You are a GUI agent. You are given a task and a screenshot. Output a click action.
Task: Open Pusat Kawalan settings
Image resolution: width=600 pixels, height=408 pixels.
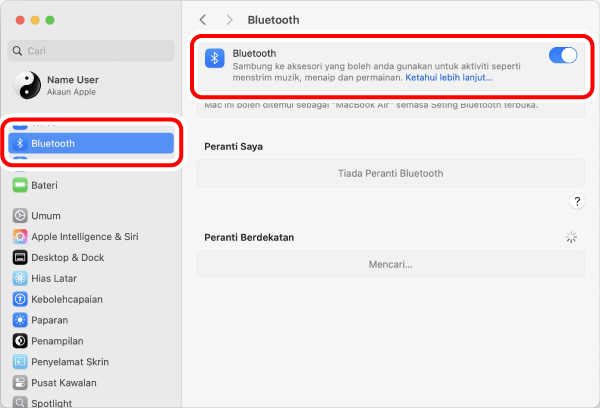(x=63, y=383)
